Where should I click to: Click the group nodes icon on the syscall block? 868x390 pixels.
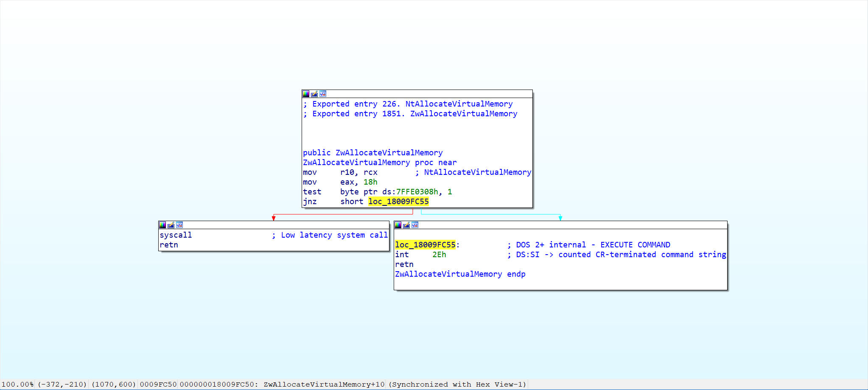[x=179, y=225]
